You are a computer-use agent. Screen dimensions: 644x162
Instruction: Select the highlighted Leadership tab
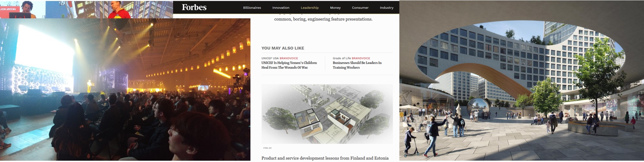pos(309,8)
